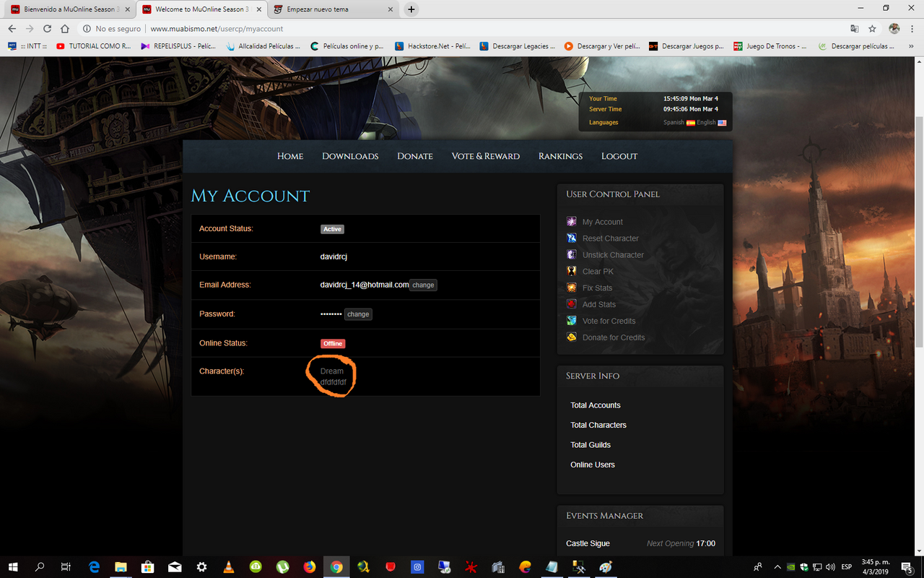Open the INTT bookmark
924x578 pixels.
27,46
